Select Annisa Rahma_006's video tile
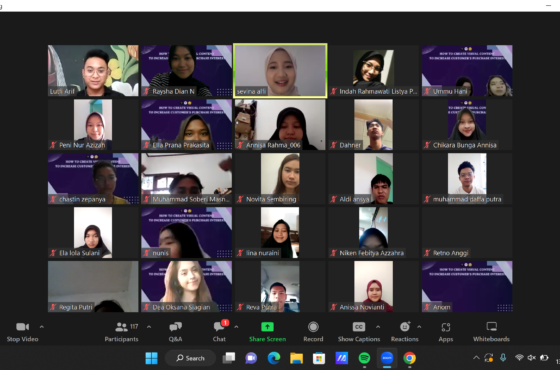Viewport: 560px width, 370px height. 280,124
